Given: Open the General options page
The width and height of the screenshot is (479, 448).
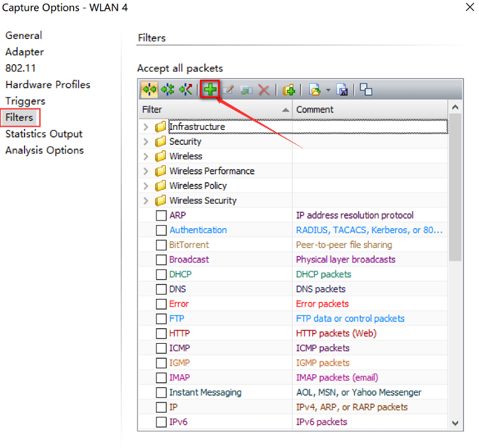Looking at the screenshot, I should 23,35.
